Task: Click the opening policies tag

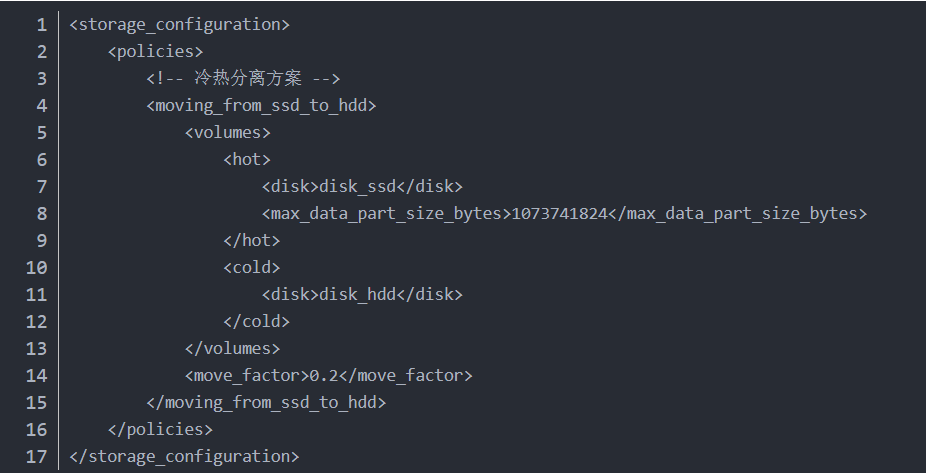Action: point(155,51)
